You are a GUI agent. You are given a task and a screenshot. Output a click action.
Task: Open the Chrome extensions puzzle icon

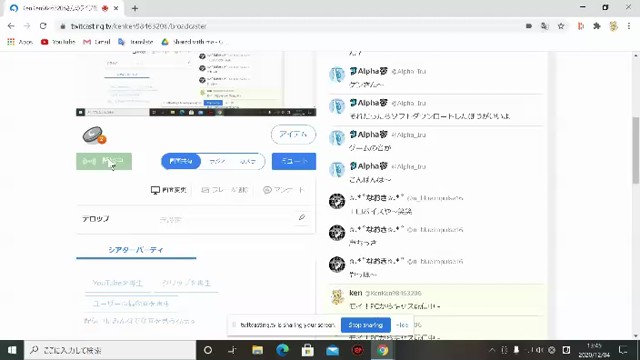[x=597, y=26]
